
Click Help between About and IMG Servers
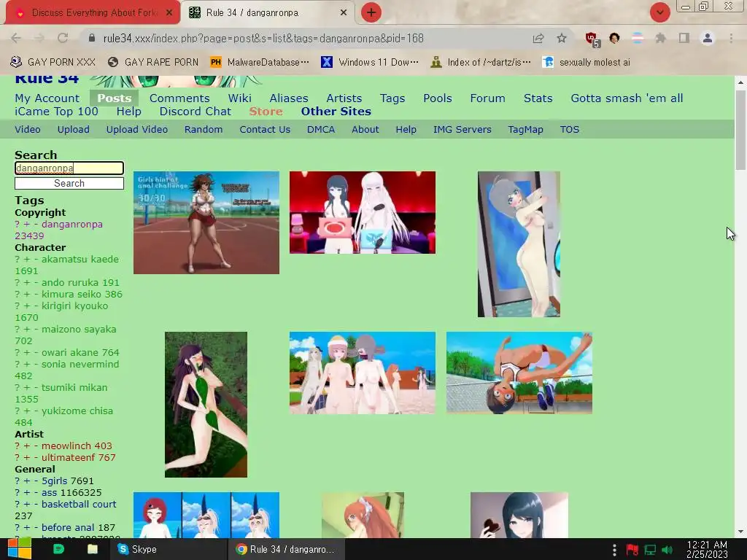[406, 130]
